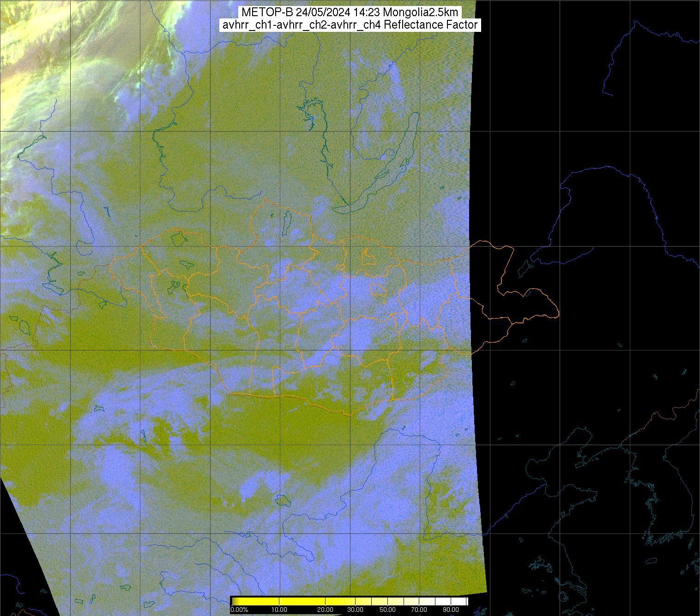Click the 50.00 label on the color scale
This screenshot has height=616, width=700.
click(387, 610)
